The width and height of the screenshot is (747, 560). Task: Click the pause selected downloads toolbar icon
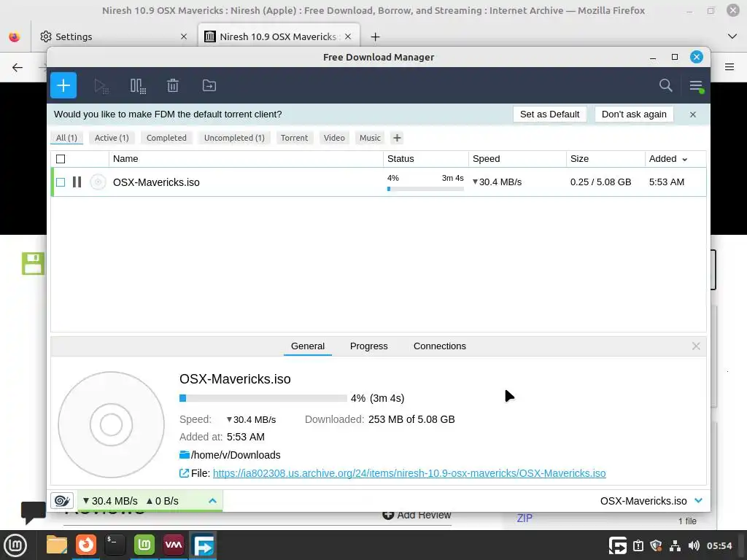(x=138, y=86)
